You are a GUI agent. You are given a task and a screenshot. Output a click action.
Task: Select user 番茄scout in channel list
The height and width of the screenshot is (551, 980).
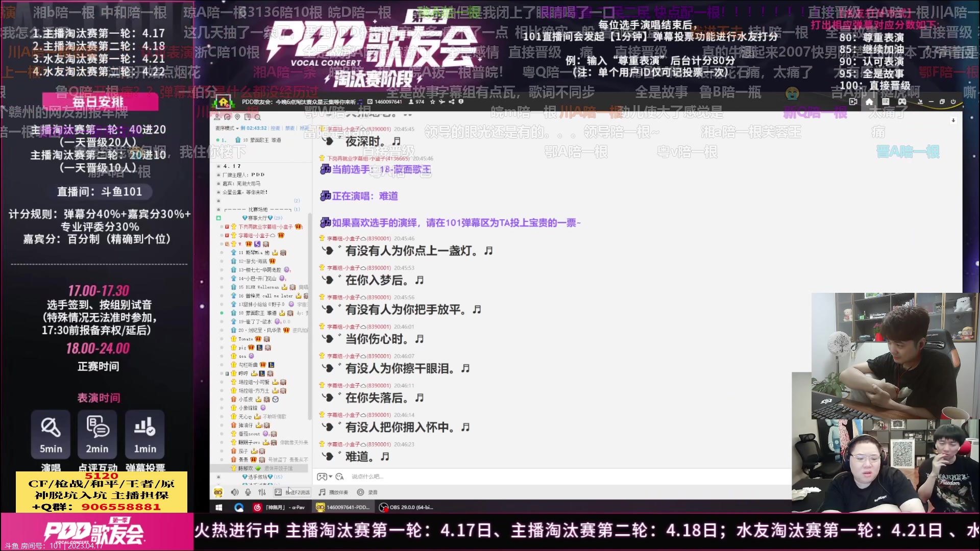click(249, 434)
